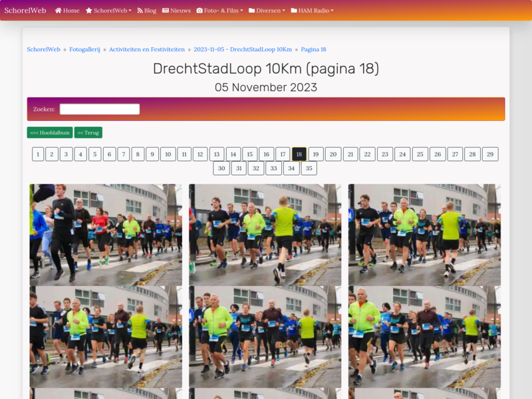
Task: Go to gallery page 2
Action: coord(52,154)
